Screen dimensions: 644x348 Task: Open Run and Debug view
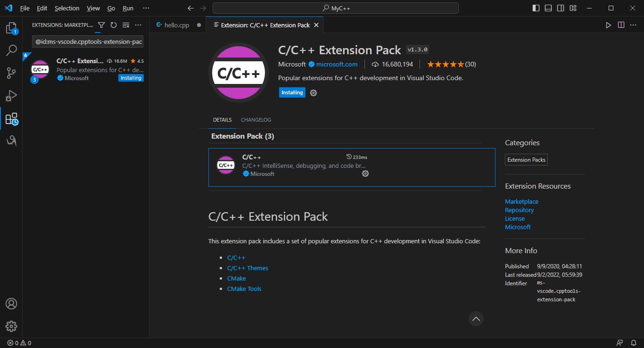pyautogui.click(x=11, y=96)
